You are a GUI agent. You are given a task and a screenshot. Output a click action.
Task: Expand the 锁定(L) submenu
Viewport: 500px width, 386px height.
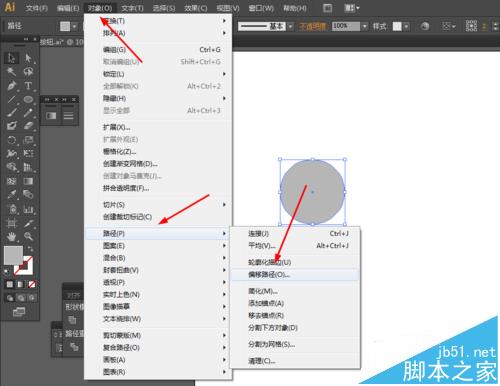tap(158, 74)
